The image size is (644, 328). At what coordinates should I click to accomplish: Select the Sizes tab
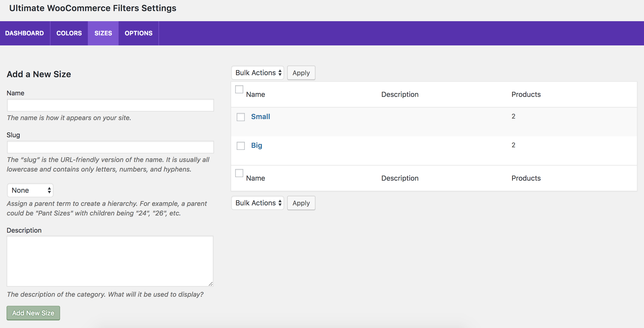click(103, 33)
